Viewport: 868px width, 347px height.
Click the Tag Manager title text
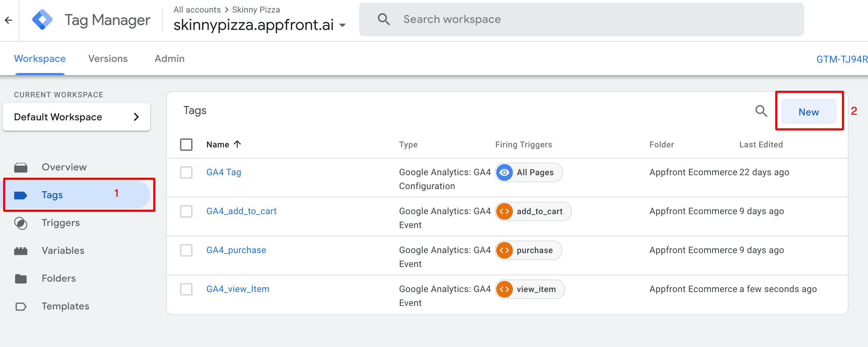[108, 20]
